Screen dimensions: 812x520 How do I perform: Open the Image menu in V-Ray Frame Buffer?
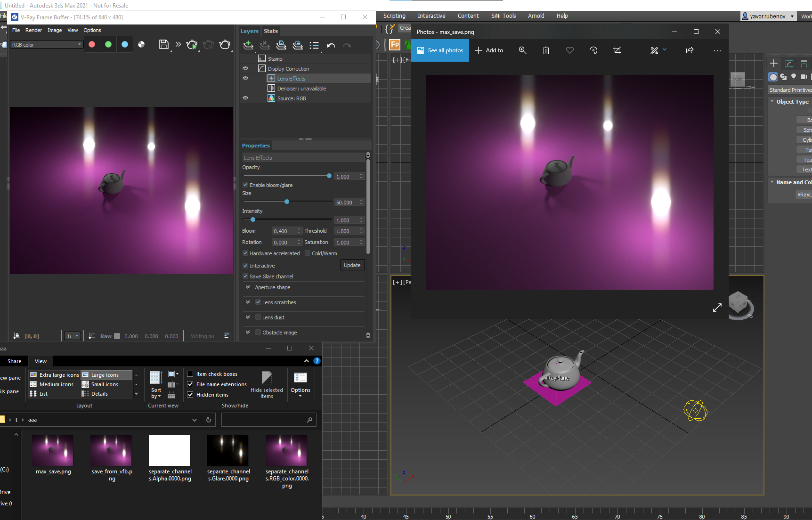pos(55,30)
